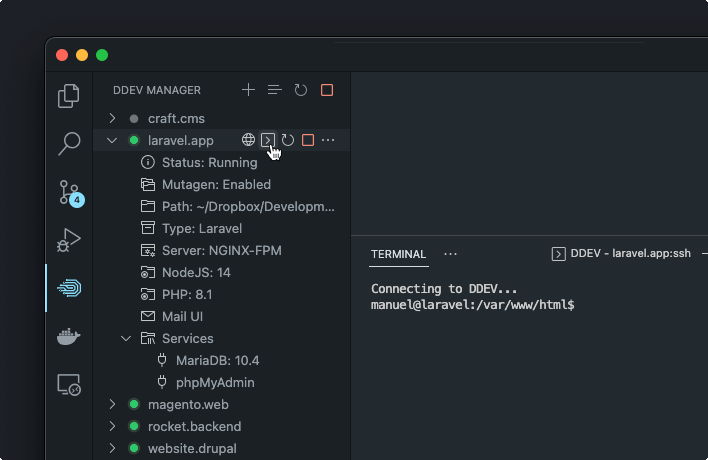
Task: Open more actions for laravel.app
Action: (x=328, y=140)
